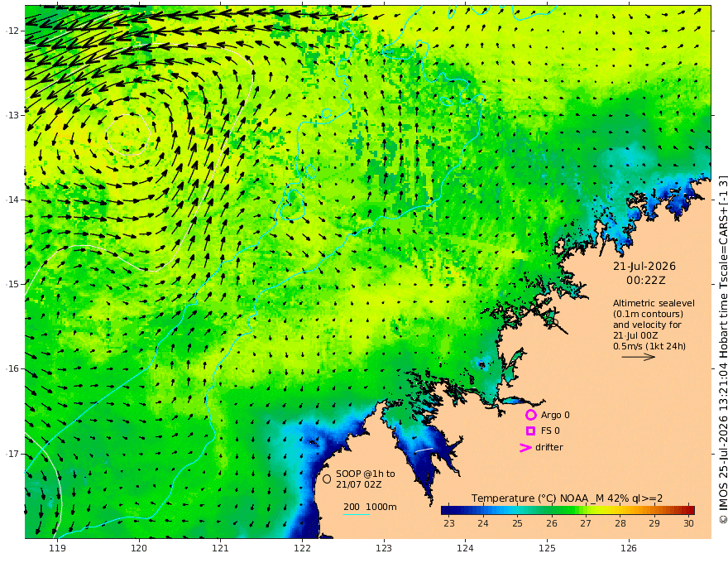The height and width of the screenshot is (563, 728).
Task: Click the cyan 200m isobath legend line
Action: [x=356, y=514]
